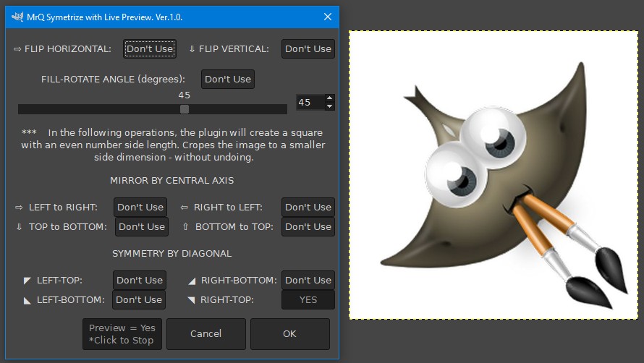Viewport: 644px width, 363px height.
Task: Click the fill-rotate angle slider handle
Action: point(185,108)
